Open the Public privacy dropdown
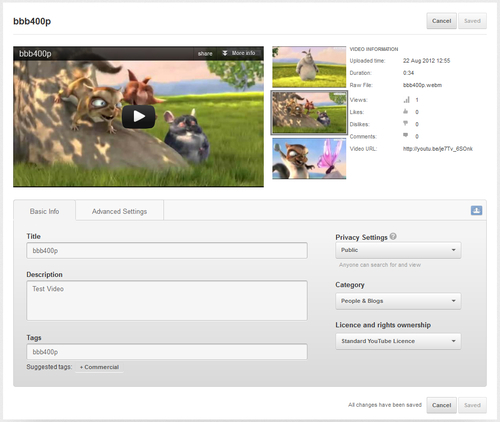Viewport: 500px width, 422px height. 398,250
